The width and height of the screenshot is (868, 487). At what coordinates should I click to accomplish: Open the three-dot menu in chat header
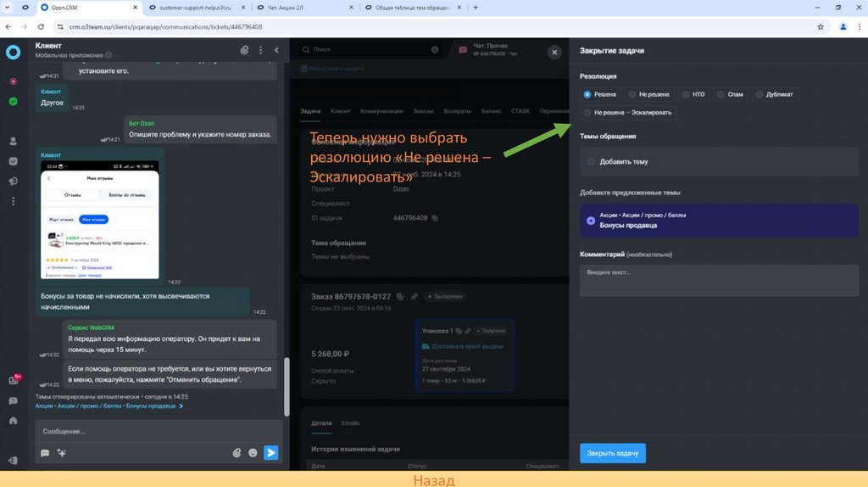coord(260,50)
